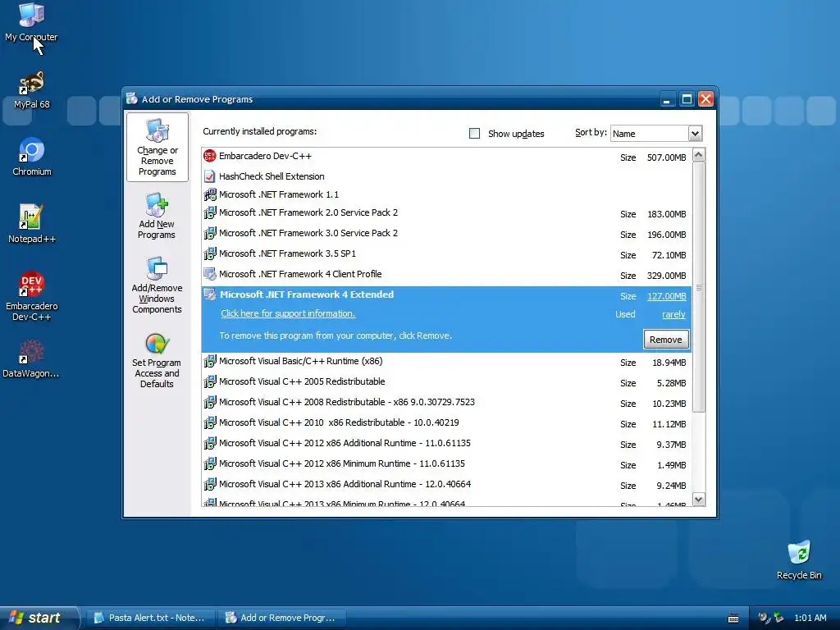This screenshot has width=840, height=630.
Task: Remove Microsoft .NET Framework 4 Extended
Action: (665, 340)
